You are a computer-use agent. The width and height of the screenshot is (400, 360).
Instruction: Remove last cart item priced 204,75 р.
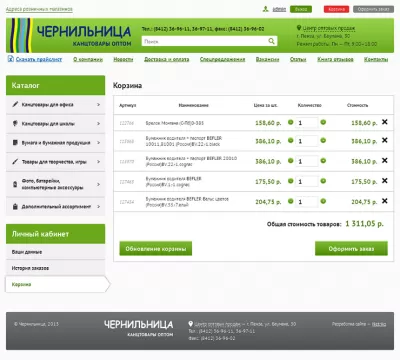pos(384,201)
